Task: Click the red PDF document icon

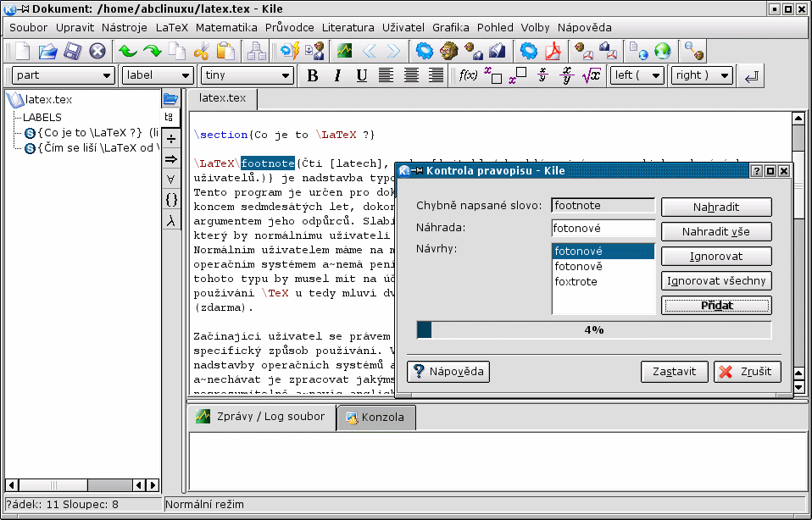Action: pos(553,51)
